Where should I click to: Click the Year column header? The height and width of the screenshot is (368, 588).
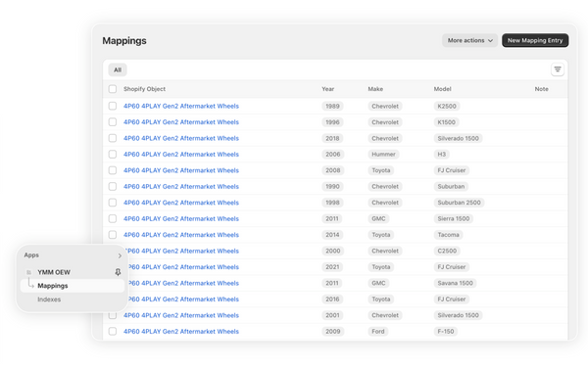pos(327,89)
